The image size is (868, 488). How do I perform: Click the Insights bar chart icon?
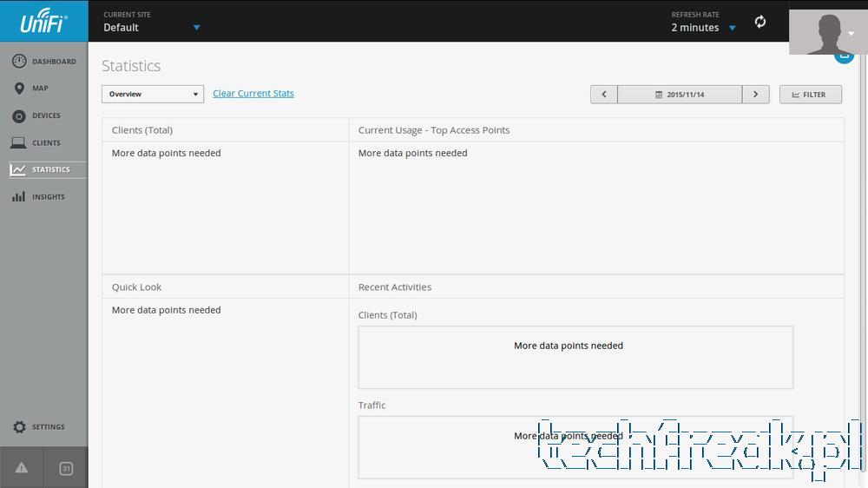19,196
